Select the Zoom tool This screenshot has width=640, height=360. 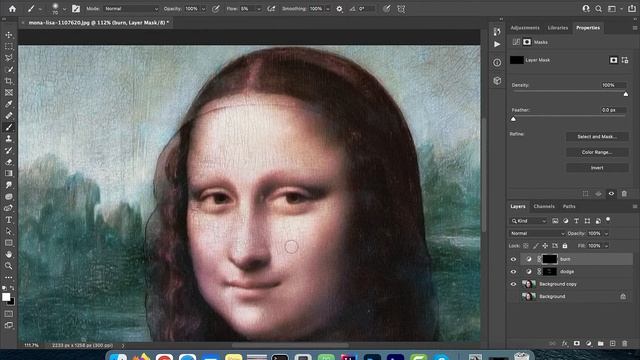9,266
